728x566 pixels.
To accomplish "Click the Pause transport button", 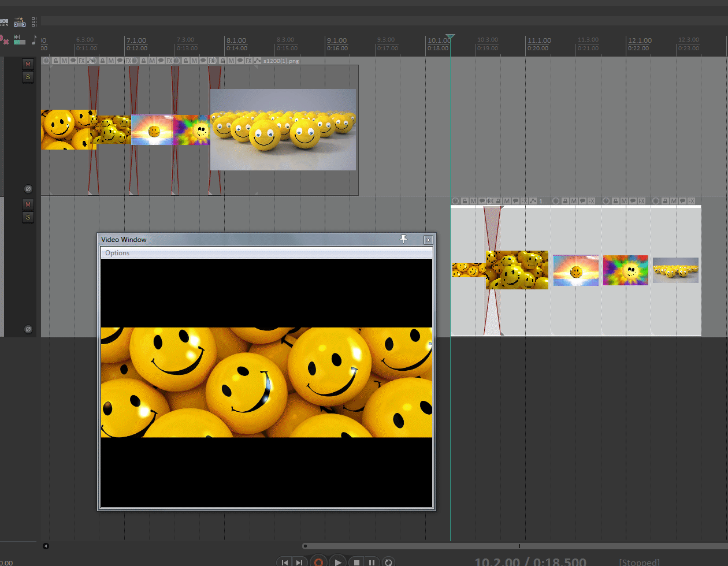I will (x=372, y=562).
